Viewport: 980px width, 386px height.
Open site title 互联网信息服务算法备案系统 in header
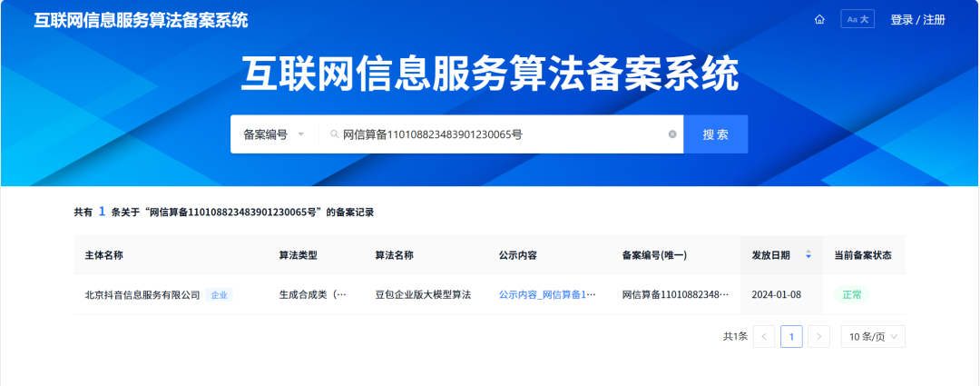click(141, 20)
